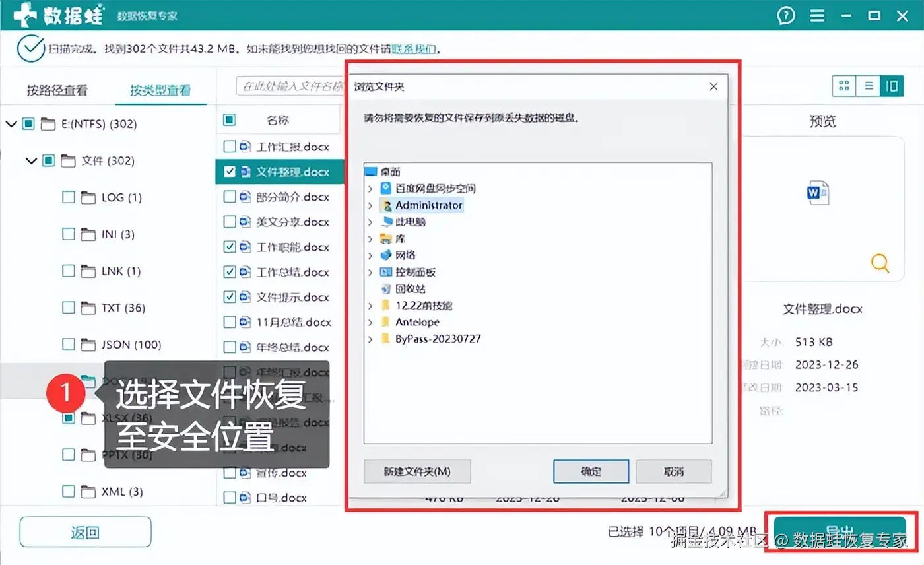Screen dimensions: 924x565
Task: Select the 桌面 desktop icon in dialog
Action: 372,172
